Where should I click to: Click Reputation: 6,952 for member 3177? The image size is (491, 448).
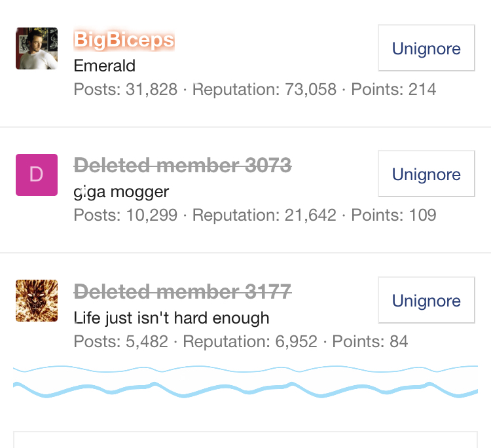[250, 341]
